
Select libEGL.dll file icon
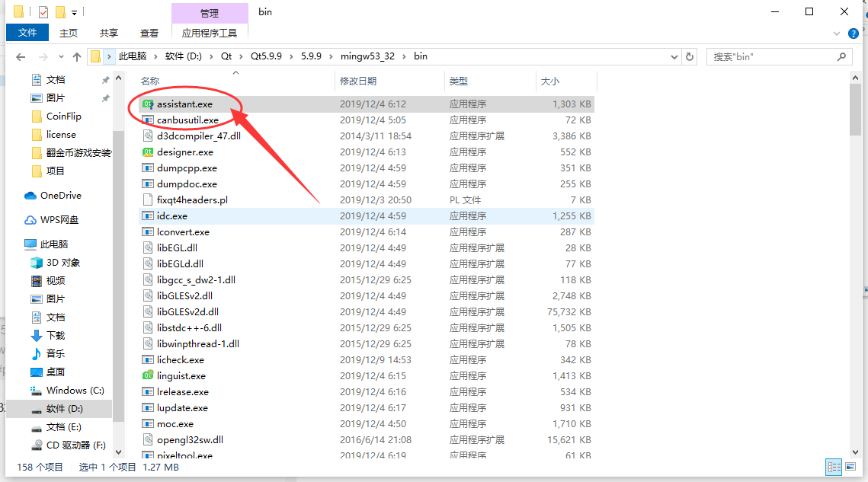148,248
